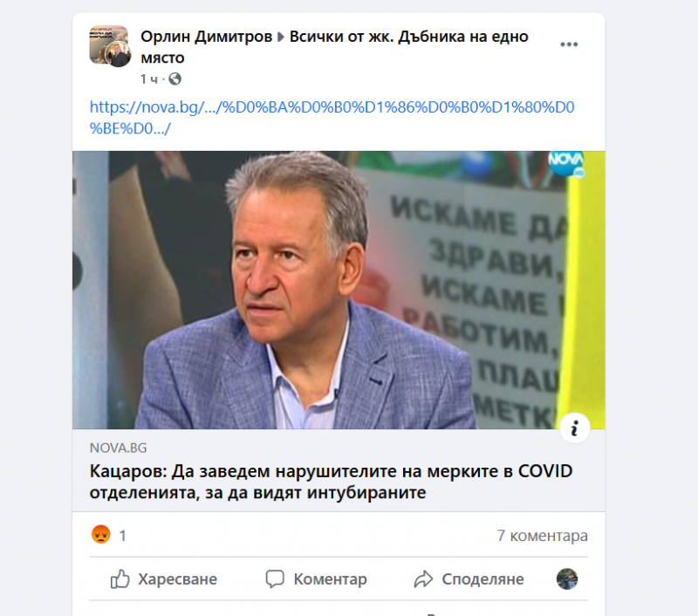Click the info icon on link preview
The height and width of the screenshot is (616, 698).
point(574,428)
